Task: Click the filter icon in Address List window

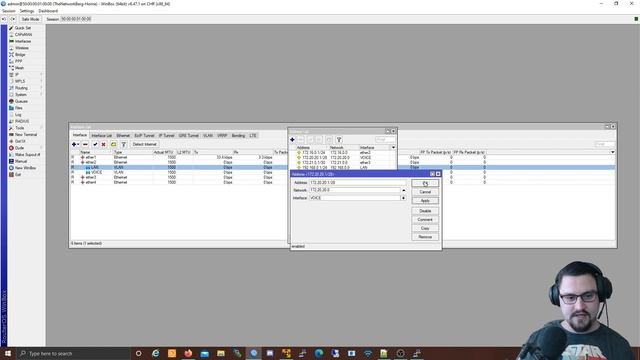Action: coord(339,140)
